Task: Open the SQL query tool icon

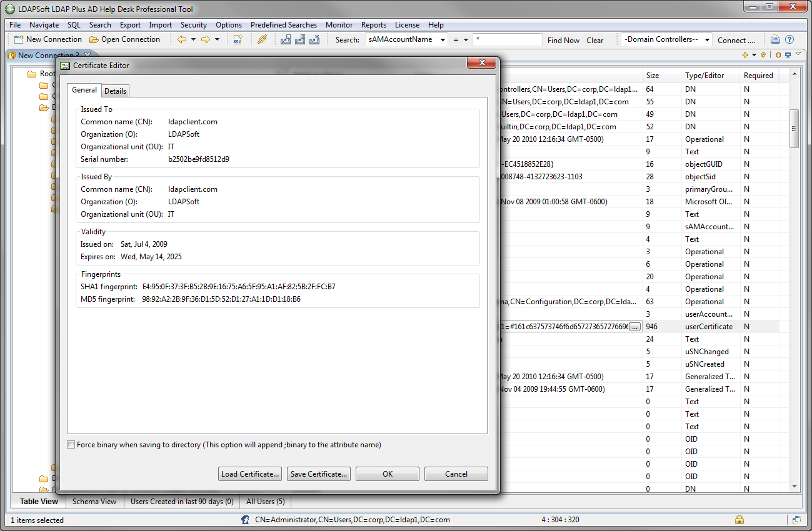Action: 238,39
